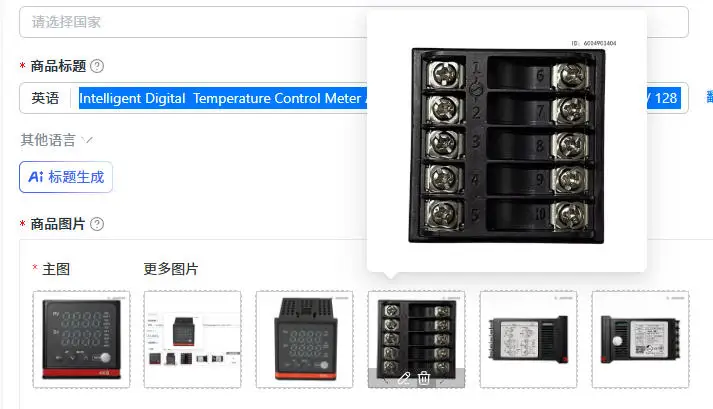Image resolution: width=713 pixels, height=409 pixels.
Task: Delete the terminal image using the trash icon
Action: [x=424, y=379]
